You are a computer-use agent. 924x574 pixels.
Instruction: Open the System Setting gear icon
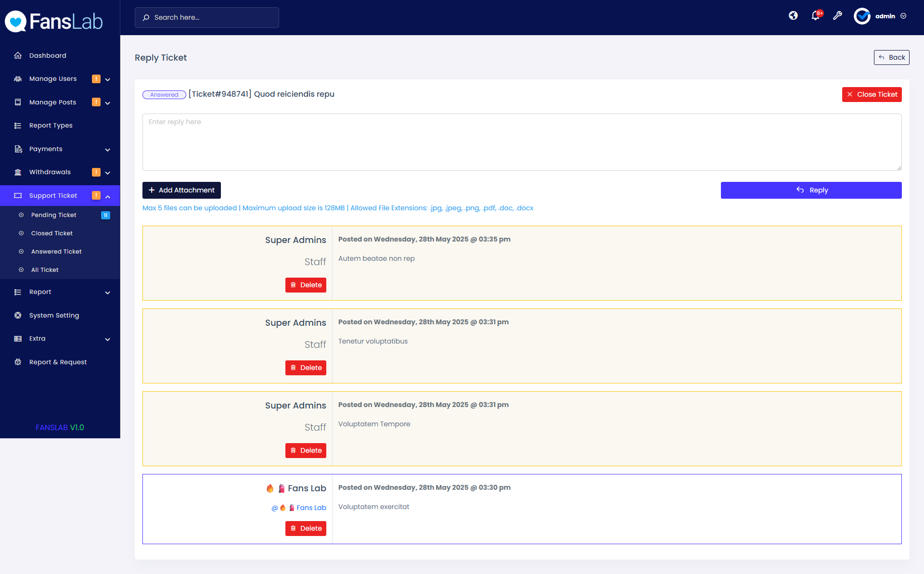(x=18, y=315)
